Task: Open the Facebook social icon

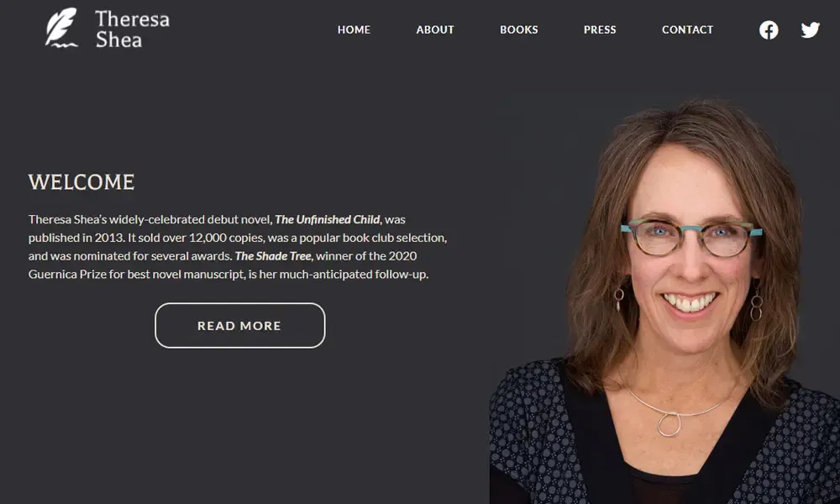Action: 769,30
